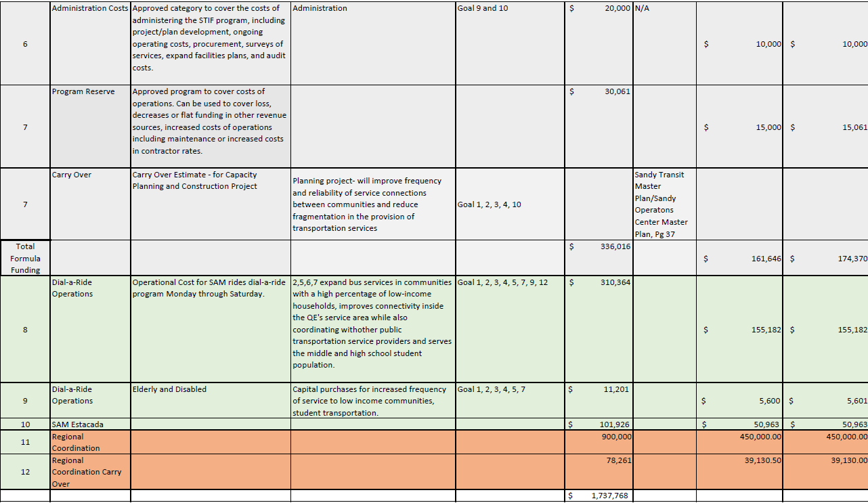
Task: Click the "Capital purchases for increased frequency" cell
Action: click(373, 400)
